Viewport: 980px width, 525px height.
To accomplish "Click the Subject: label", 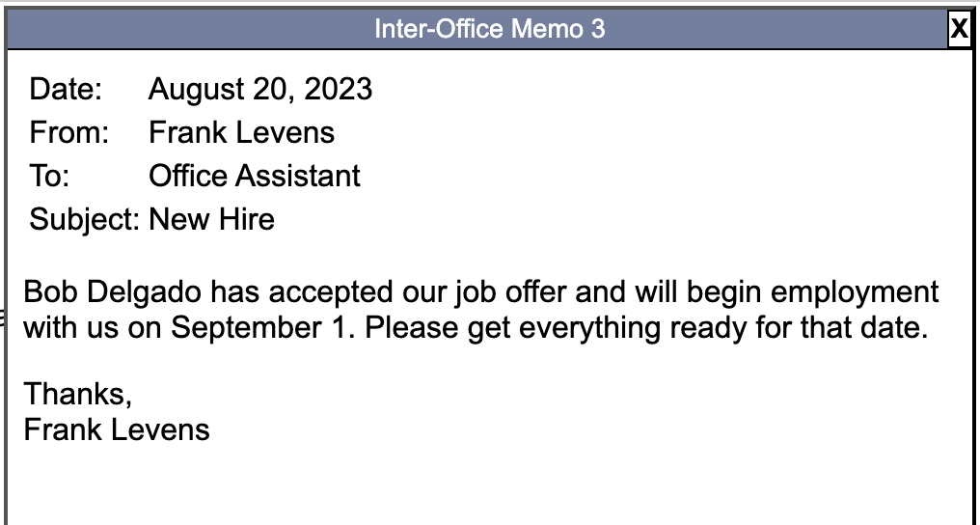I will pyautogui.click(x=84, y=219).
